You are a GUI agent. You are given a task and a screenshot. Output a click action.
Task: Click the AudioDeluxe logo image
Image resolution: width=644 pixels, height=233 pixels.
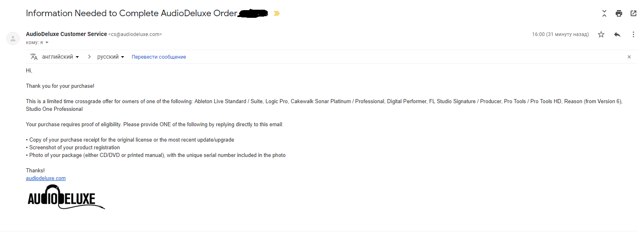pos(65,197)
